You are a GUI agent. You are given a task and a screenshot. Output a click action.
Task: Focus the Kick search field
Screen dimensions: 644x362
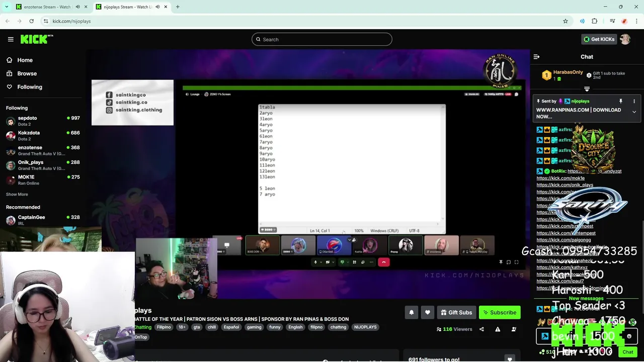322,39
